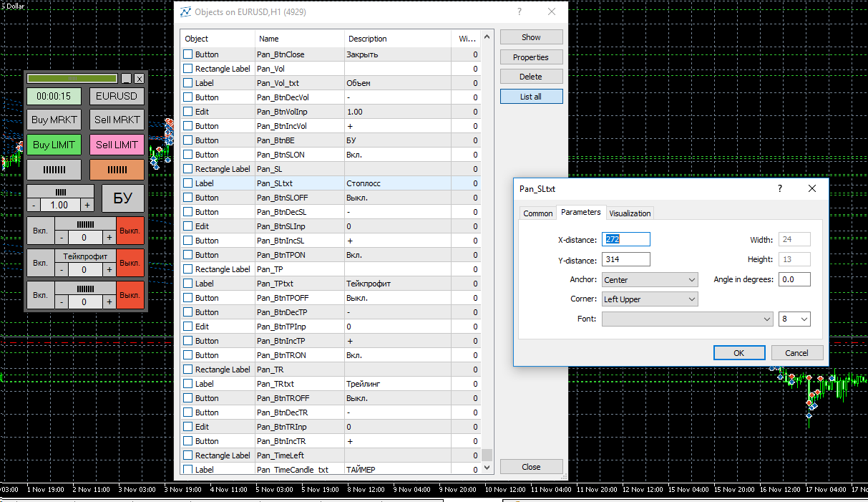Open the Anchor dropdown showing Center

[x=650, y=280]
